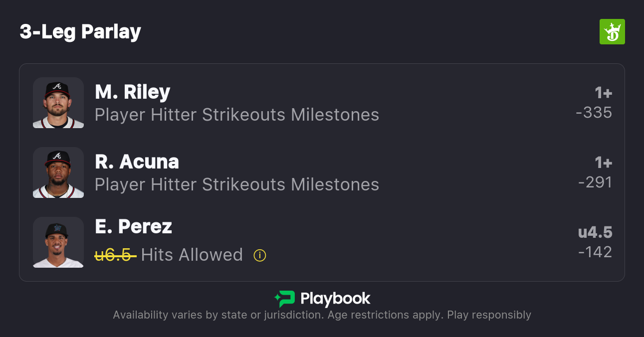
Task: Click the green Playbook logo icon
Action: pos(284,299)
